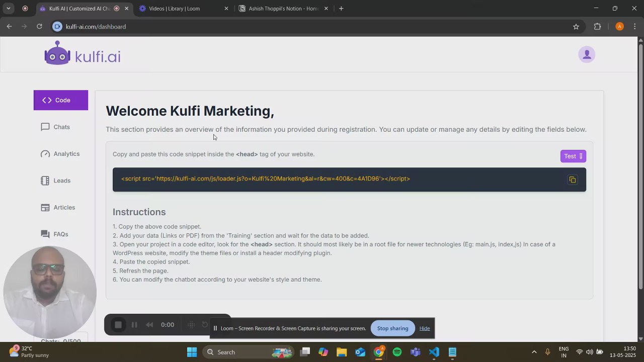Open the Chrome extensions menu
The height and width of the screenshot is (362, 644).
pyautogui.click(x=597, y=27)
